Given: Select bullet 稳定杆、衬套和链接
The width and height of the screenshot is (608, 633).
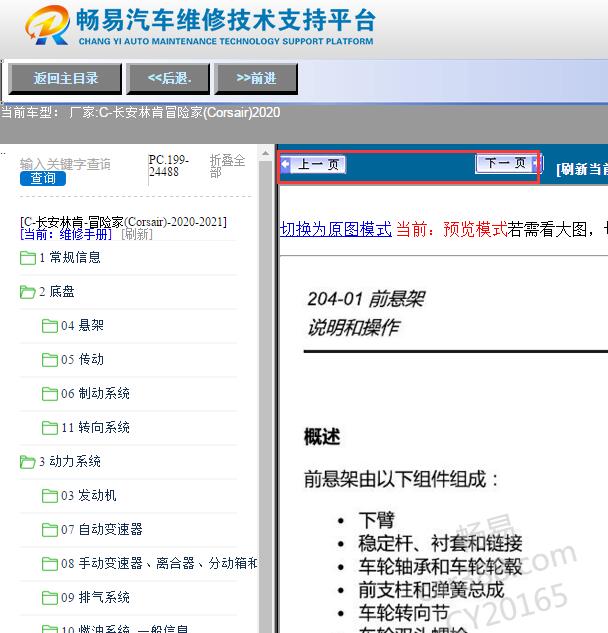Looking at the screenshot, I should (x=440, y=543).
